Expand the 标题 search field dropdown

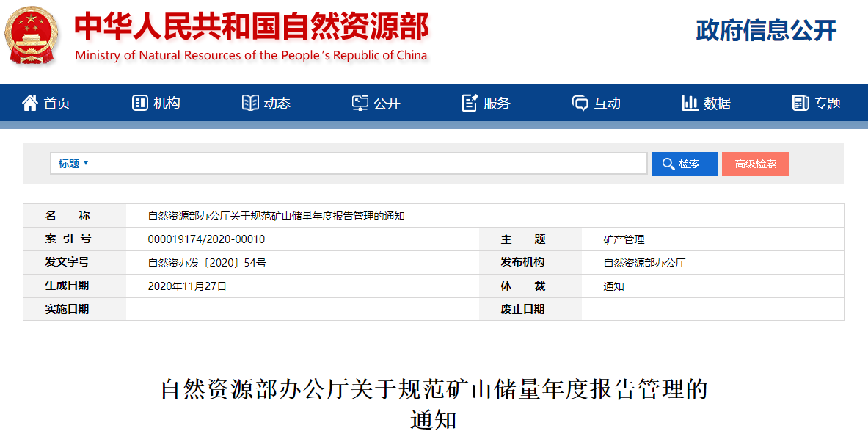[x=73, y=164]
